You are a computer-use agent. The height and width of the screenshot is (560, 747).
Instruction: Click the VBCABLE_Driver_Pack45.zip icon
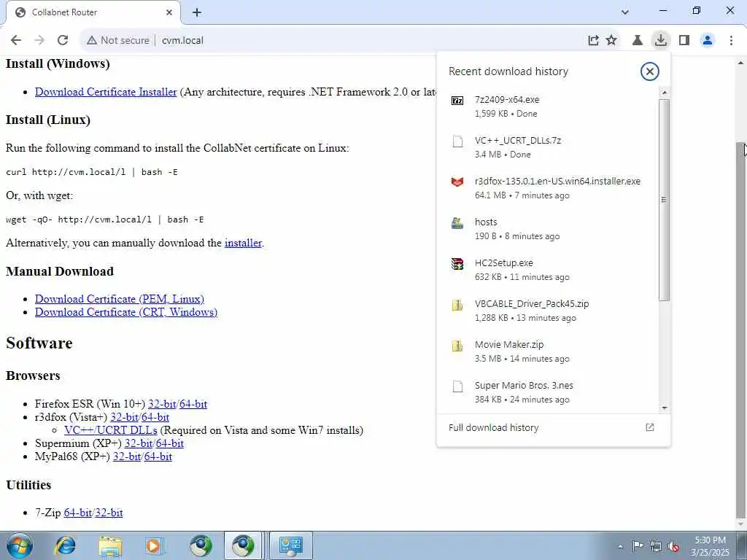click(x=457, y=305)
